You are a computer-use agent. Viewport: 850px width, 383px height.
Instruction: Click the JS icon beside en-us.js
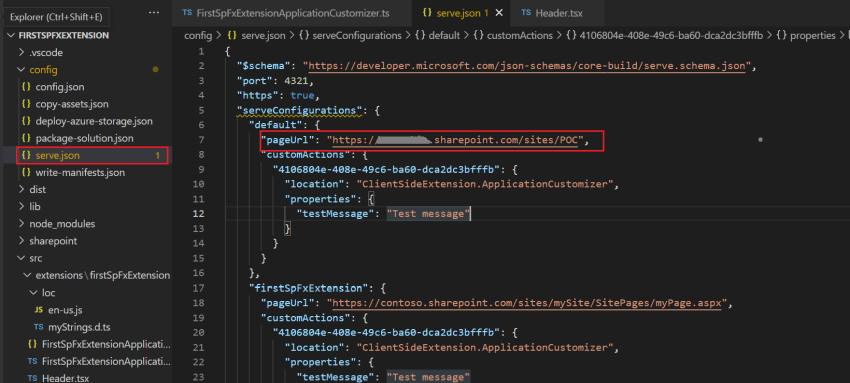[38, 310]
